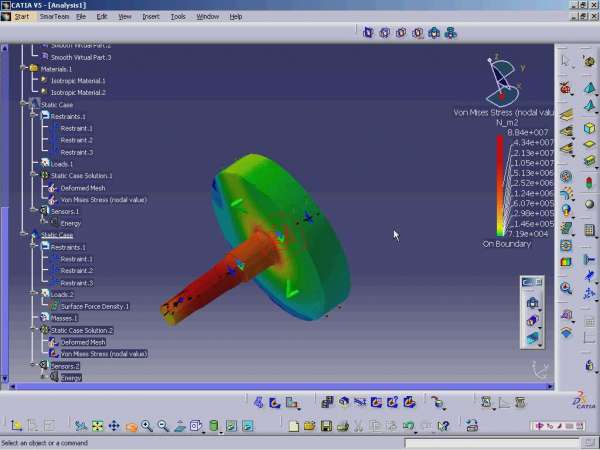Screen dimensions: 600x450
Task: Select Surface Force Density.1 in the tree
Action: tap(95, 306)
